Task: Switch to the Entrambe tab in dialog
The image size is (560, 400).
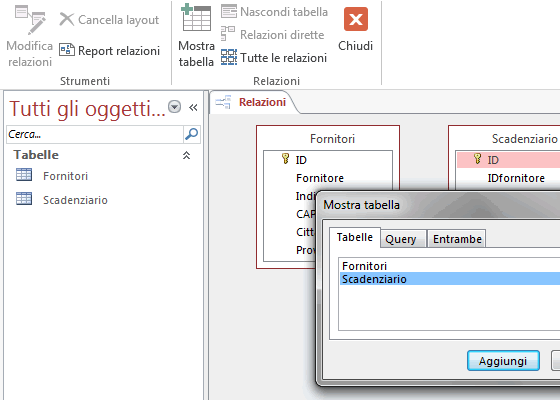Action: coord(457,239)
